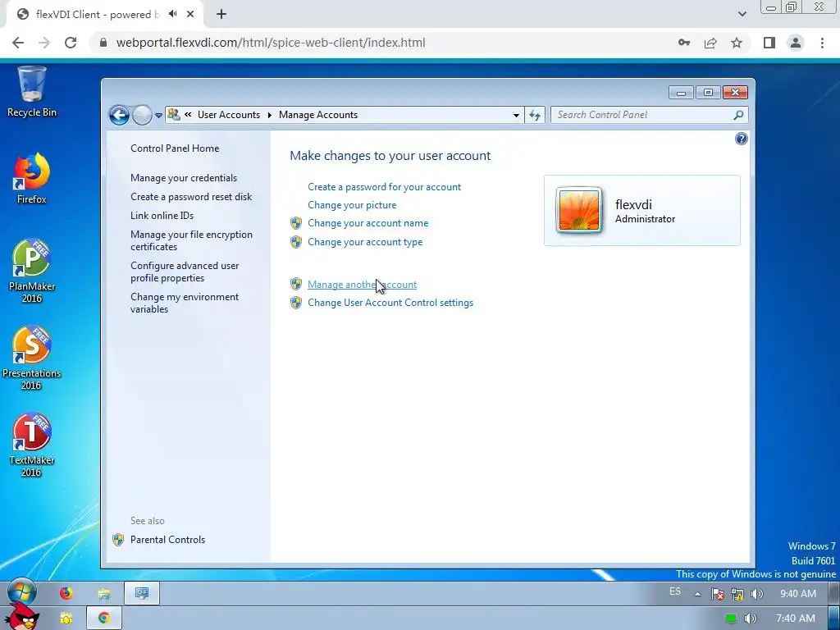Click Angry Birds start icon on bottom taskbar

pyautogui.click(x=21, y=617)
